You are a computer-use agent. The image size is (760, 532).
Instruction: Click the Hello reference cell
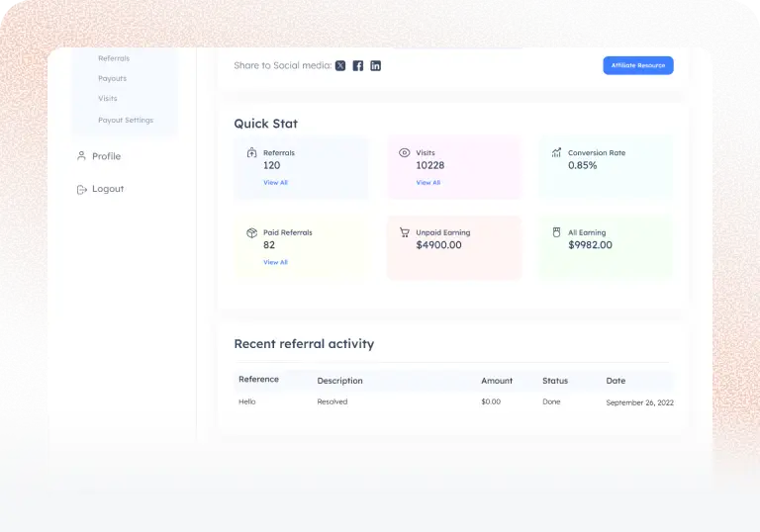pos(246,401)
